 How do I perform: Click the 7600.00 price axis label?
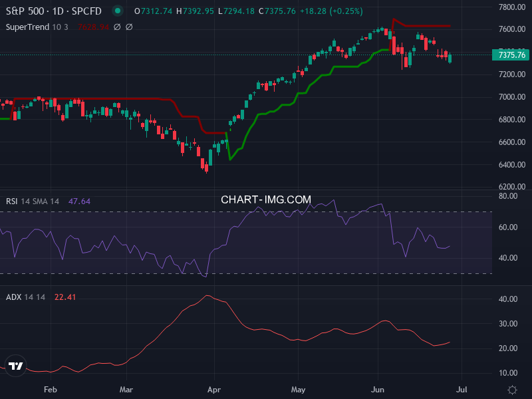point(512,29)
